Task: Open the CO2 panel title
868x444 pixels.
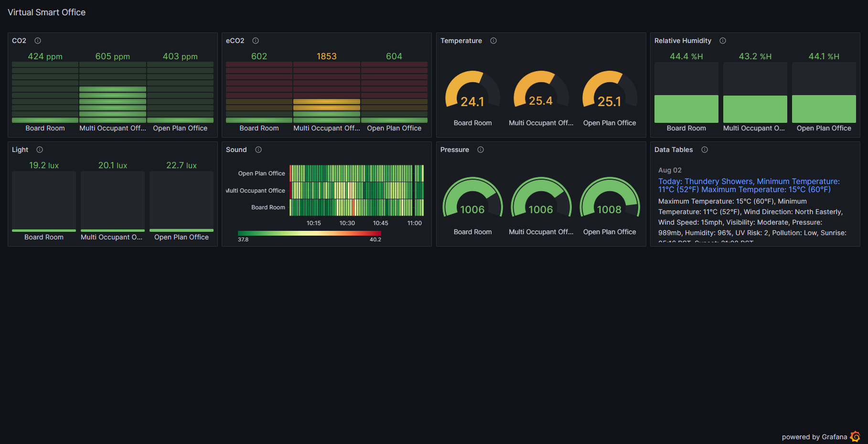Action: click(x=19, y=41)
